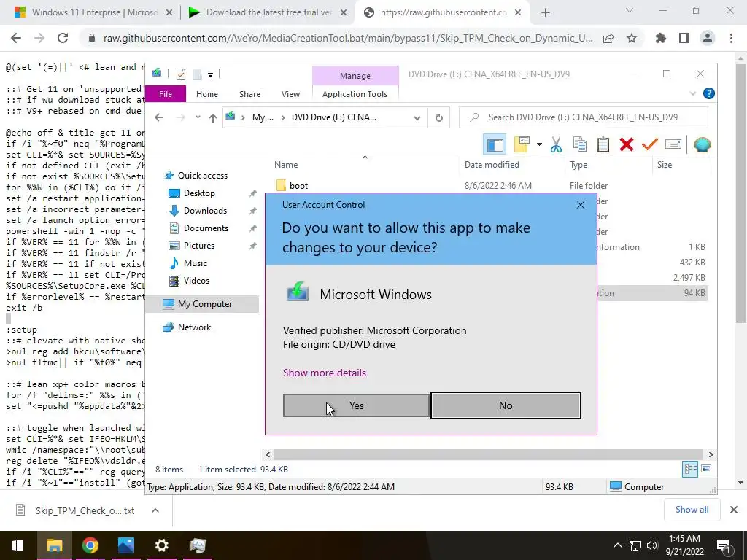This screenshot has width=747, height=560.
Task: Click the Manage contextual tab header
Action: pos(355,76)
